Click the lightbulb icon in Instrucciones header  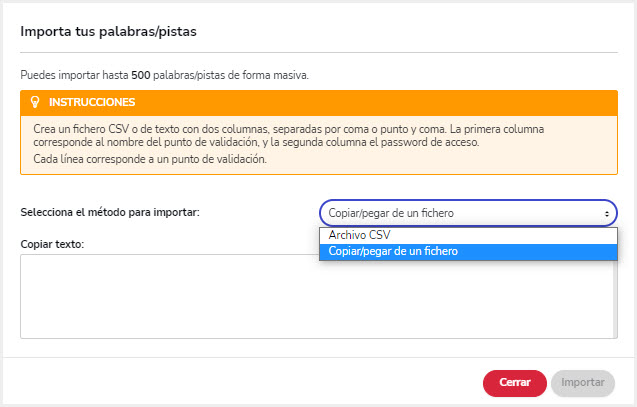click(x=35, y=102)
